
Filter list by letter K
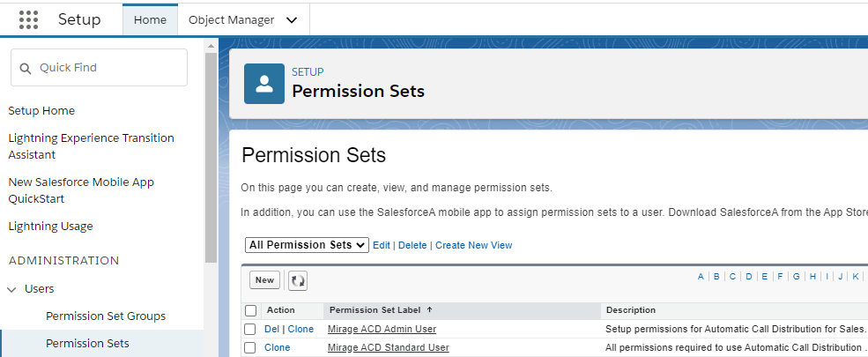(x=856, y=276)
